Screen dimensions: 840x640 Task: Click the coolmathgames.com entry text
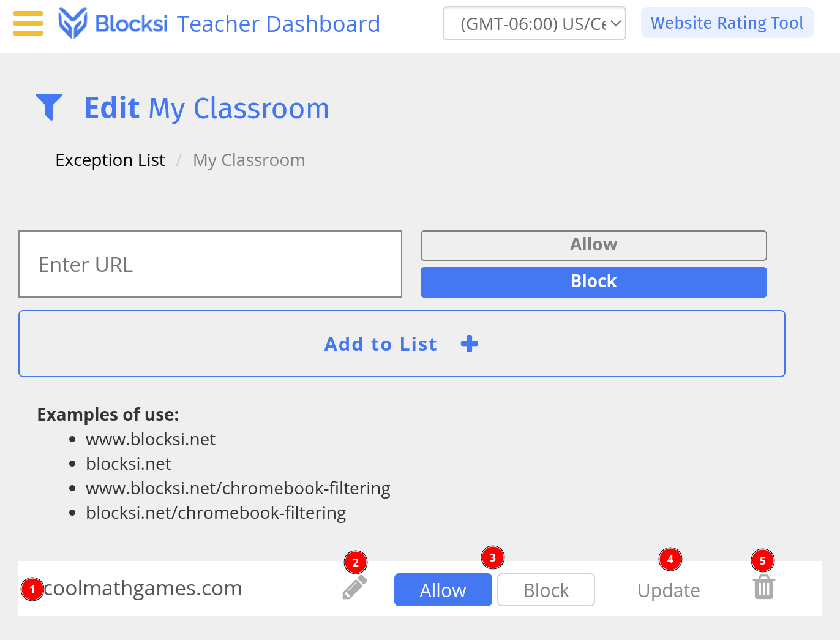point(143,588)
